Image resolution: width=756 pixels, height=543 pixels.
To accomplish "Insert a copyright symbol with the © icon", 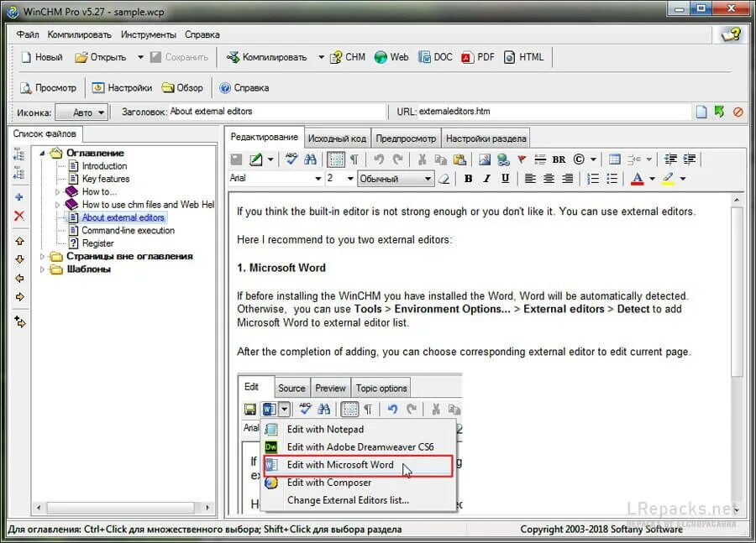I will point(579,159).
